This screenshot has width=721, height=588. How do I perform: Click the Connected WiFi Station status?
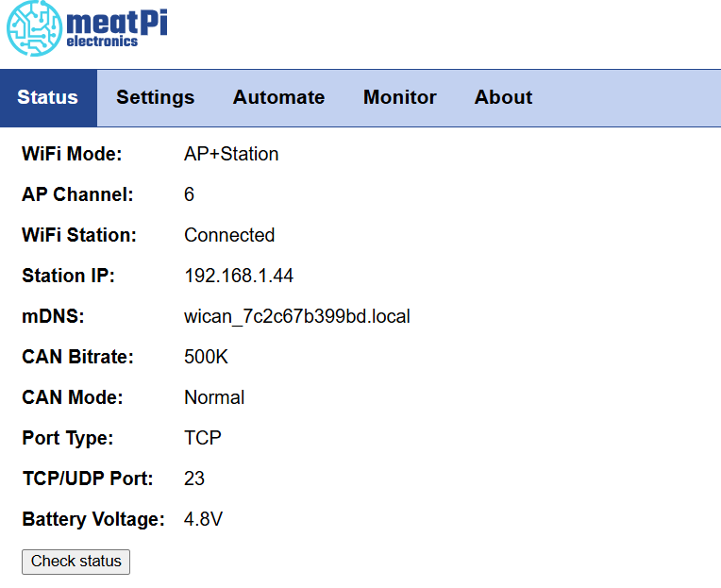pos(229,235)
